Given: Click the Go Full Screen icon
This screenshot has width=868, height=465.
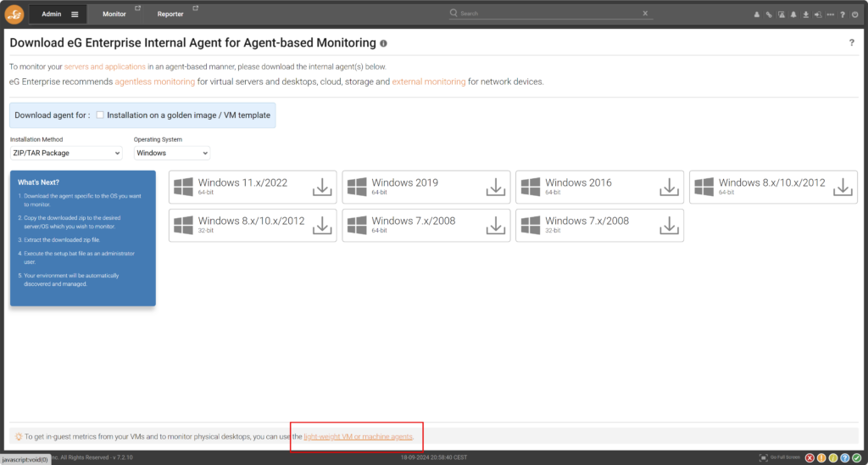Looking at the screenshot, I should coord(764,458).
